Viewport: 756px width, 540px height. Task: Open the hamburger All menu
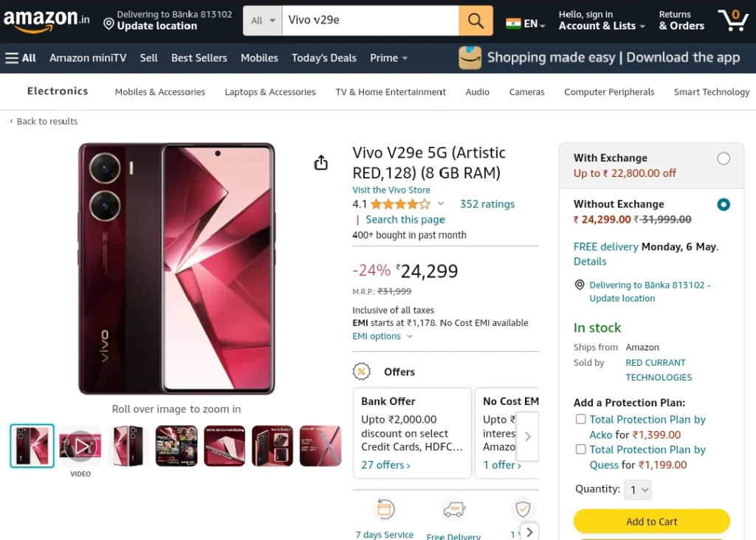21,58
